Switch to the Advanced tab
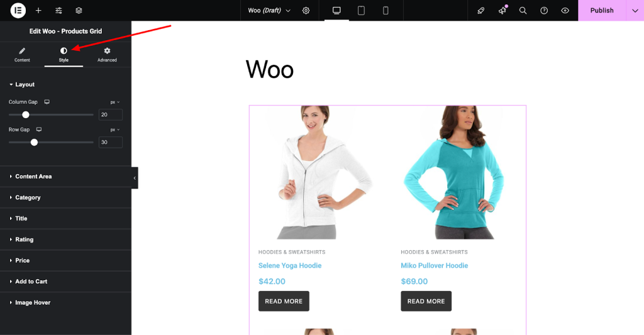644x335 pixels. (107, 55)
